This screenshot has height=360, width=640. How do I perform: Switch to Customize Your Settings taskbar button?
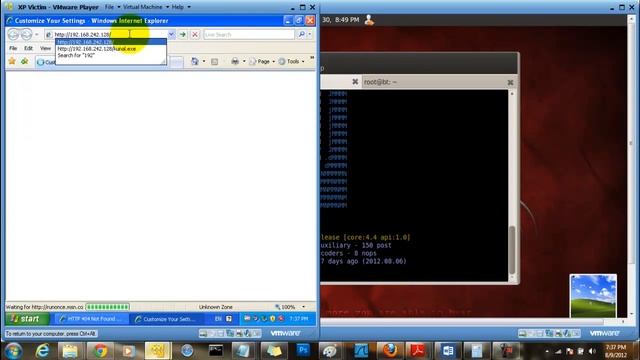coord(168,319)
